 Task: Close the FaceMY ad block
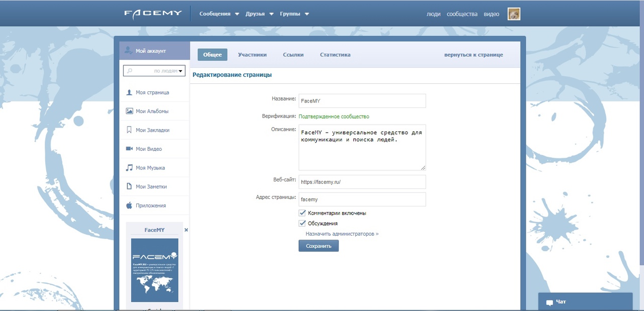[x=186, y=230]
